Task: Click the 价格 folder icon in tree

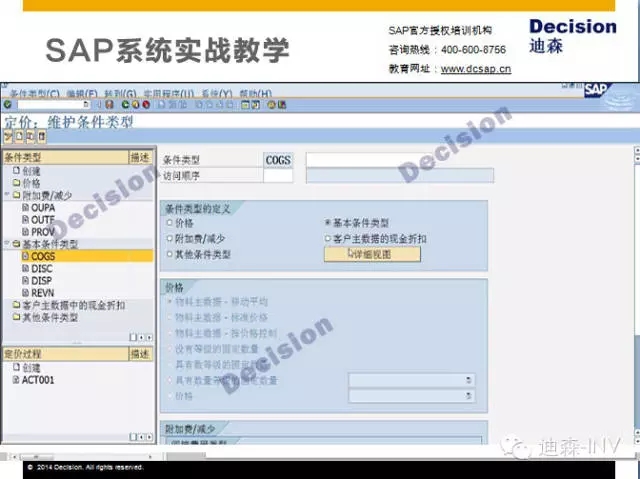Action: (x=16, y=183)
